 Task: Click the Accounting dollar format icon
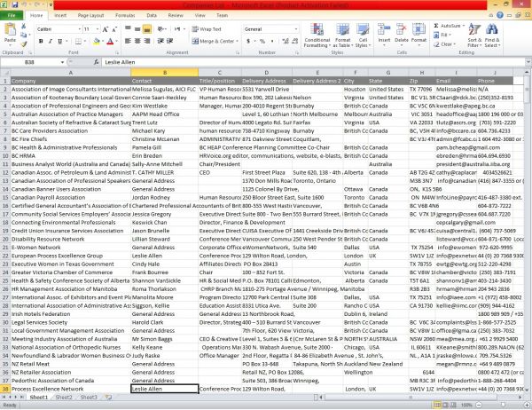tap(248, 41)
